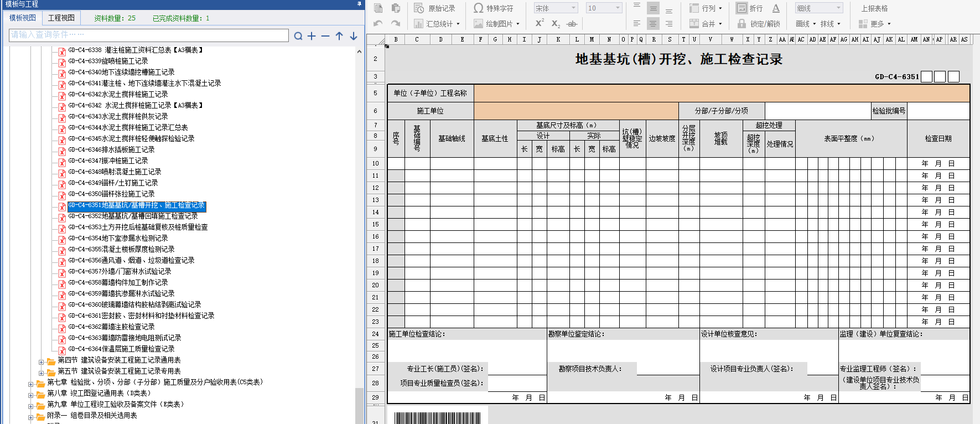Toggle 锁定/解锁 cell lock
This screenshot has height=424, width=980.
(x=759, y=24)
